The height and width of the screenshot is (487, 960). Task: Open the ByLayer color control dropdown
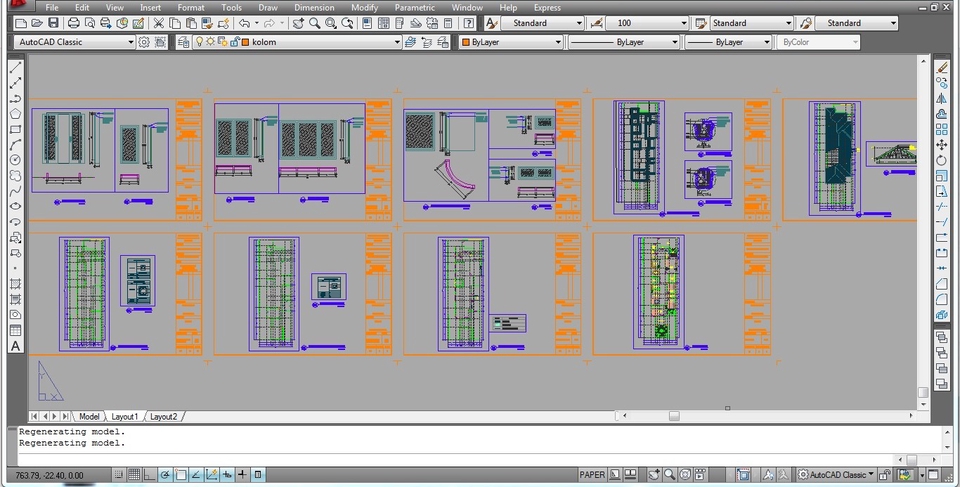click(558, 42)
